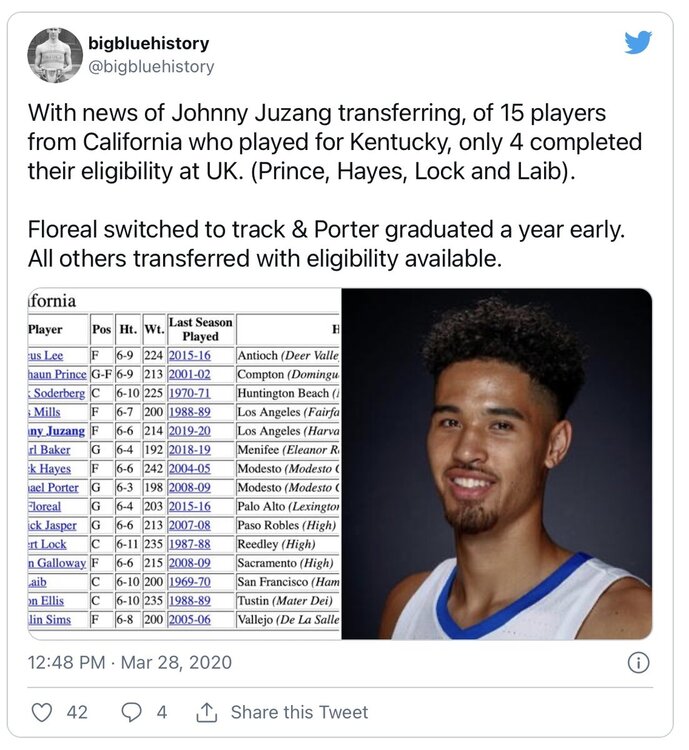689x750 pixels.
Task: Open replies via the speech bubble icon
Action: coord(132,712)
